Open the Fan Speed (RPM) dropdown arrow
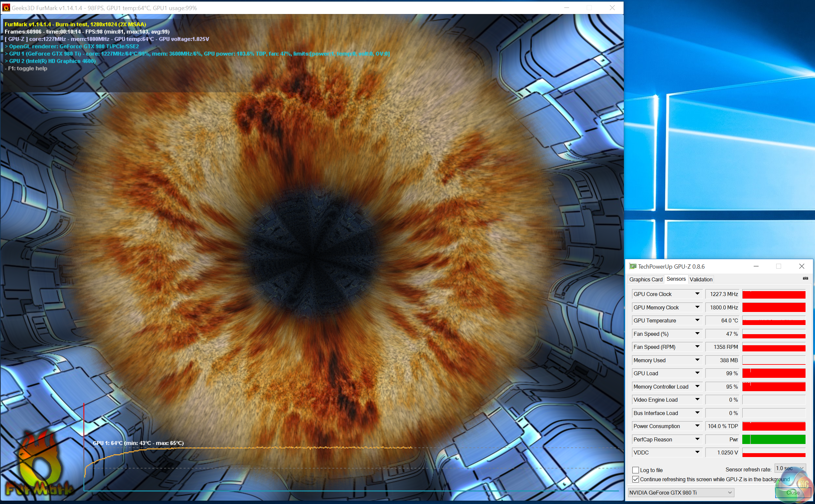815x504 pixels. pyautogui.click(x=697, y=347)
